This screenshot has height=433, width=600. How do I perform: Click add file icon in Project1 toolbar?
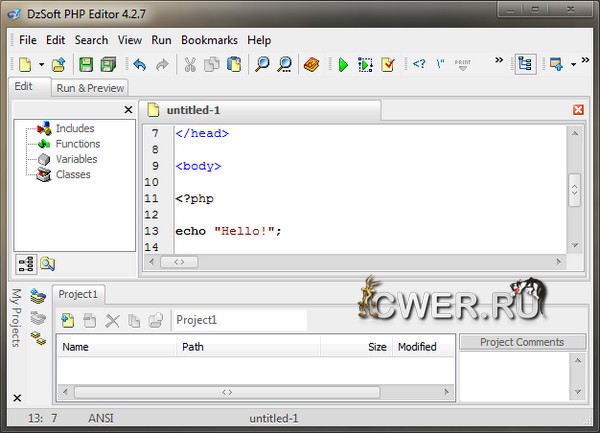tap(68, 321)
